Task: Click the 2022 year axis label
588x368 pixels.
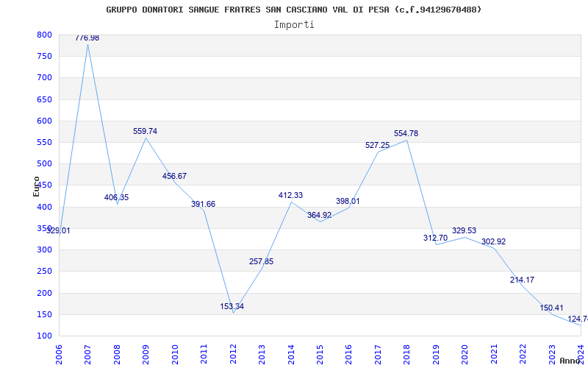Action: click(523, 354)
